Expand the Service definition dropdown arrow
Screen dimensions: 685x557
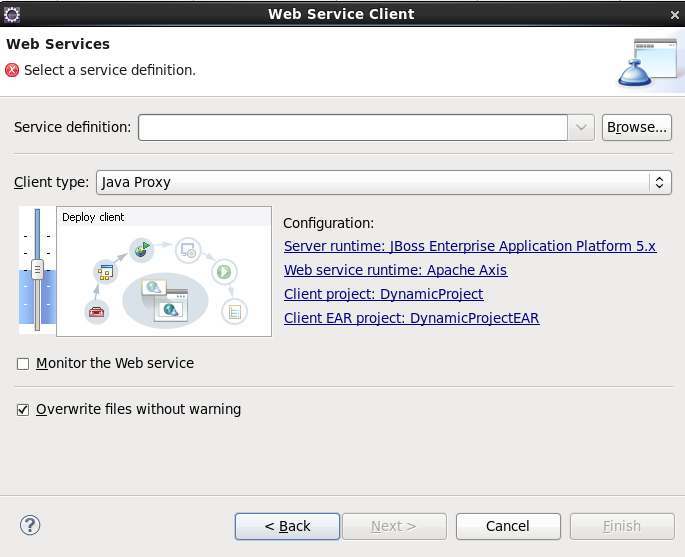[x=583, y=128]
